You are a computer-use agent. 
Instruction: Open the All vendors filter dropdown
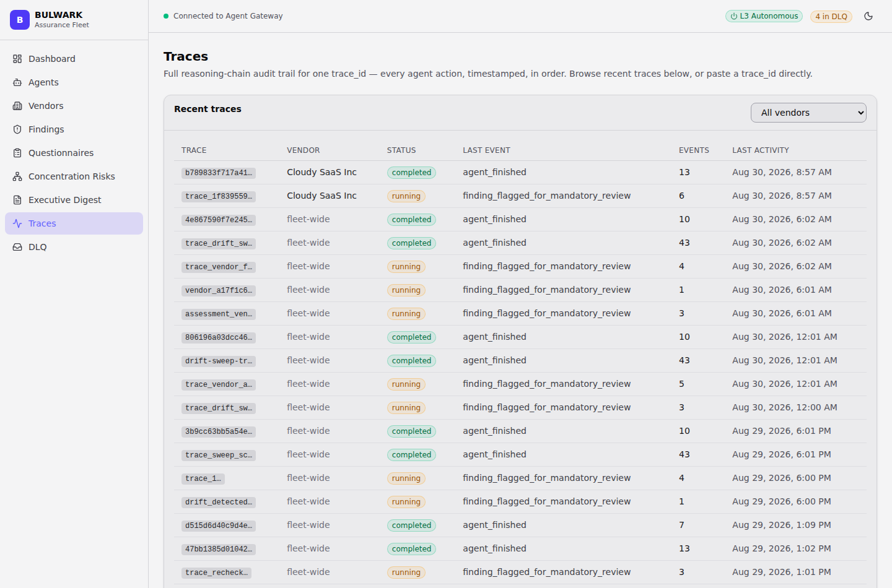pyautogui.click(x=808, y=113)
